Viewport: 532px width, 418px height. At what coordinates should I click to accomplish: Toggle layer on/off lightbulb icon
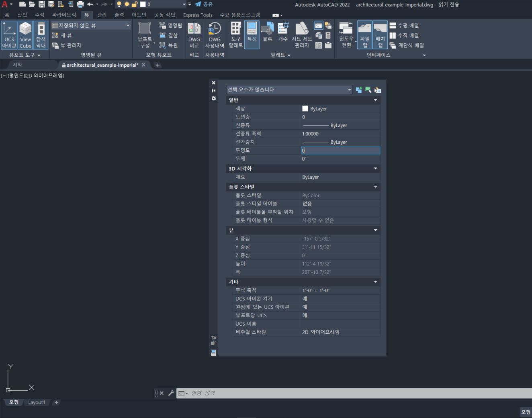[x=119, y=4]
